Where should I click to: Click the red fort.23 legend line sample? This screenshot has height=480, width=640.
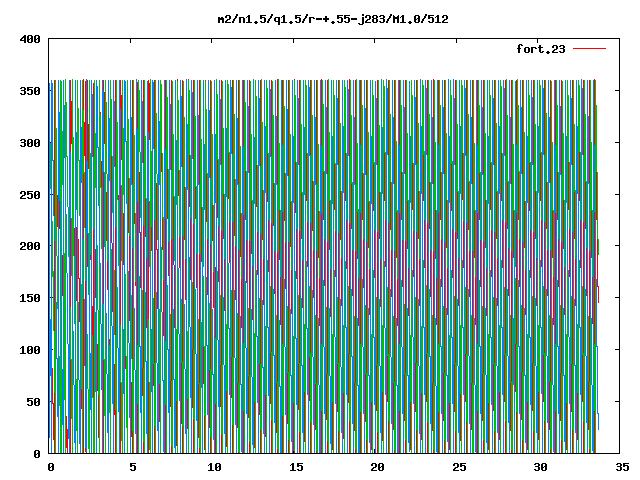point(589,49)
